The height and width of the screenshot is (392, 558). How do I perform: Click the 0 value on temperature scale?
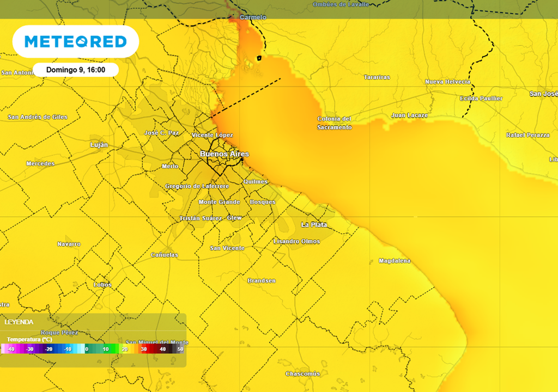pyautogui.click(x=87, y=349)
